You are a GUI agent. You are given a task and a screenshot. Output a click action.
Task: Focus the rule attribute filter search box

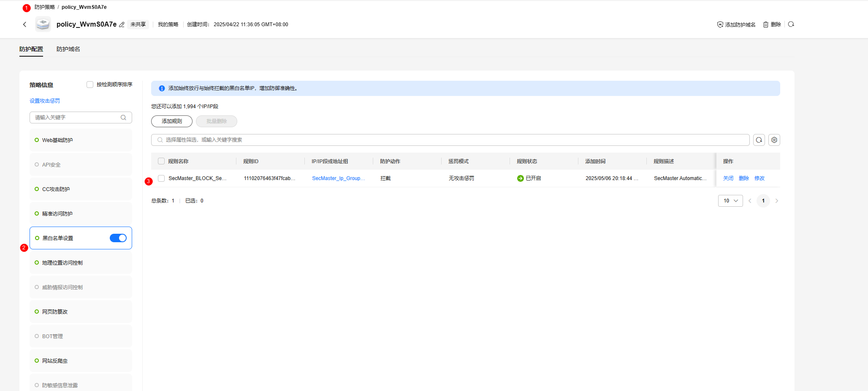tap(450, 140)
